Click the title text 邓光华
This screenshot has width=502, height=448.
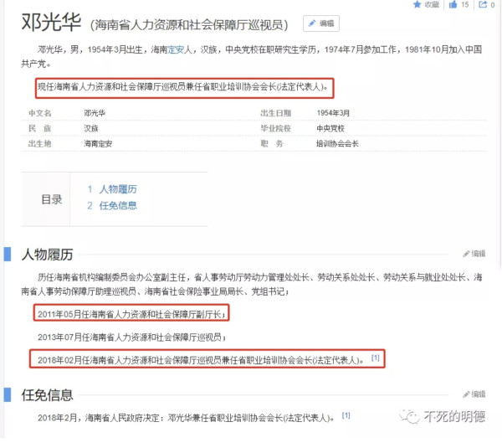[51, 23]
